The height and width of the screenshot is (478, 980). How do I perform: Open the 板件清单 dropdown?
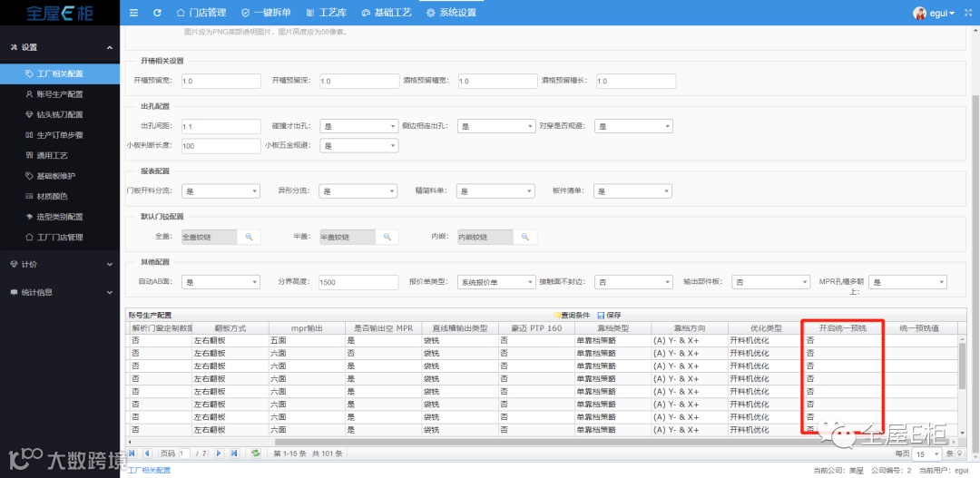click(x=633, y=191)
